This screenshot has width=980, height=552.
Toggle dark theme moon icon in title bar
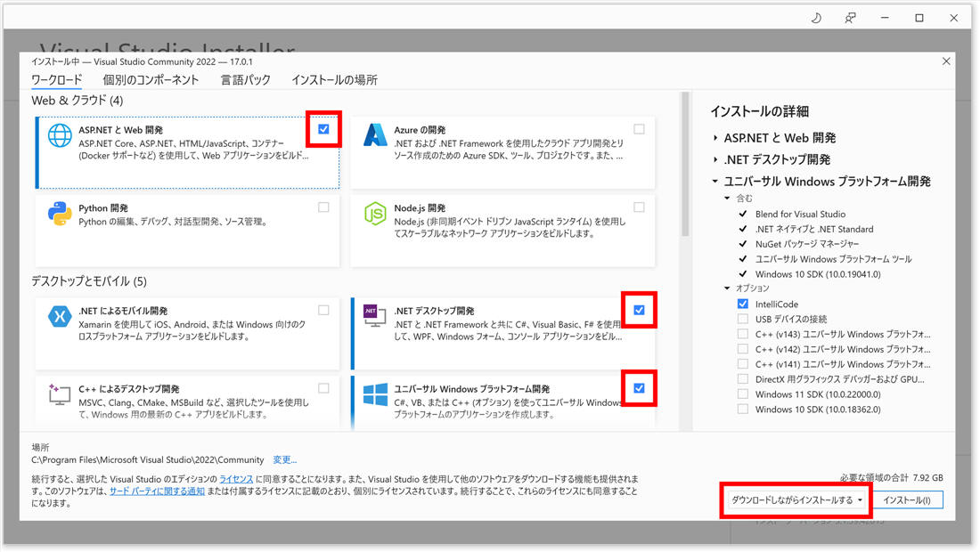[x=816, y=18]
